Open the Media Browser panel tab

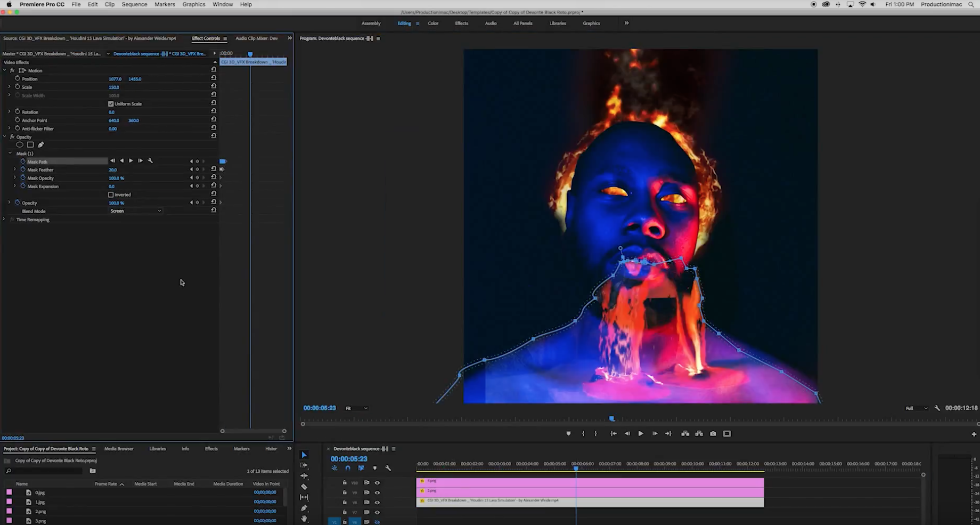[119, 449]
